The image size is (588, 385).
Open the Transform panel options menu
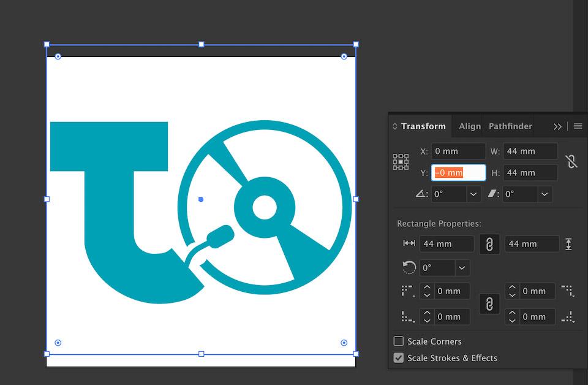[x=578, y=126]
